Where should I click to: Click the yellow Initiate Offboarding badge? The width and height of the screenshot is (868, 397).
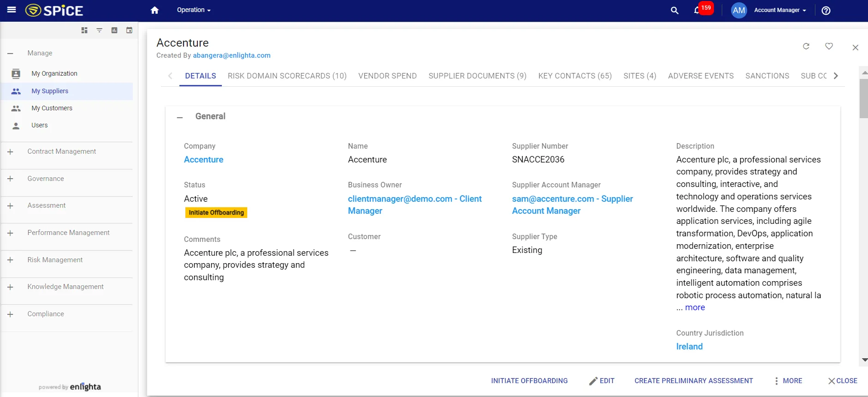pyautogui.click(x=216, y=212)
